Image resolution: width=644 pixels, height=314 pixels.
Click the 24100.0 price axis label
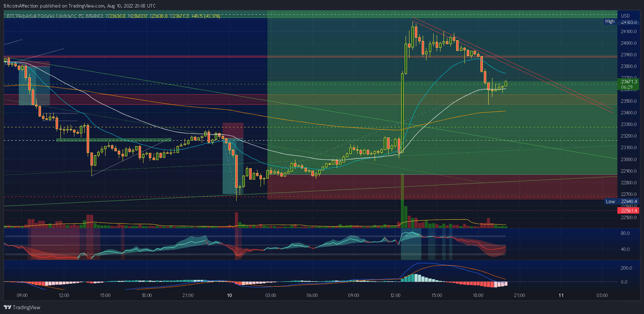629,31
